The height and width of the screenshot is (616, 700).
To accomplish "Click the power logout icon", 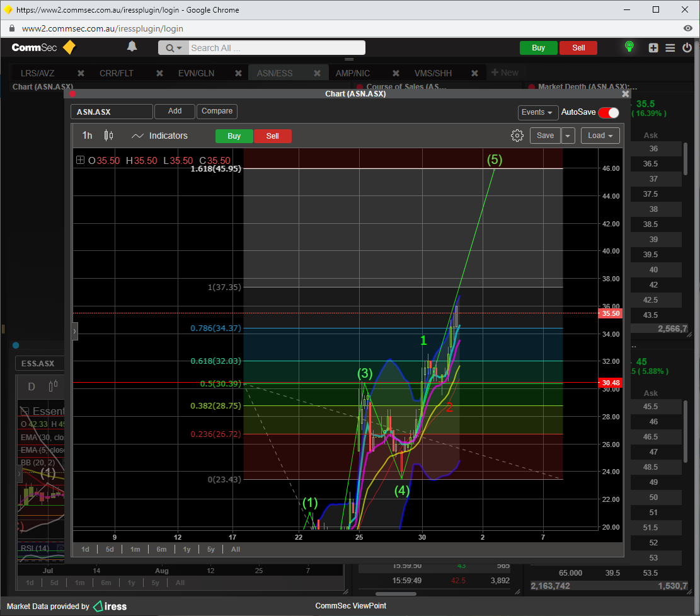I will click(x=687, y=48).
